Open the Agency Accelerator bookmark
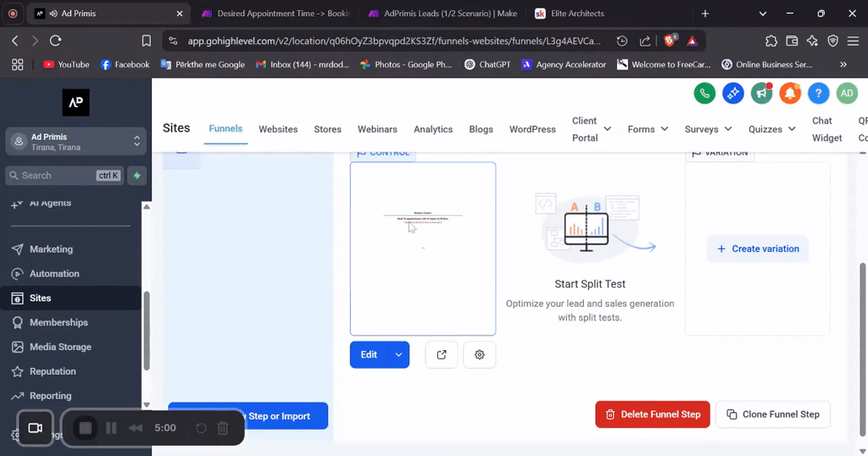 [x=564, y=64]
